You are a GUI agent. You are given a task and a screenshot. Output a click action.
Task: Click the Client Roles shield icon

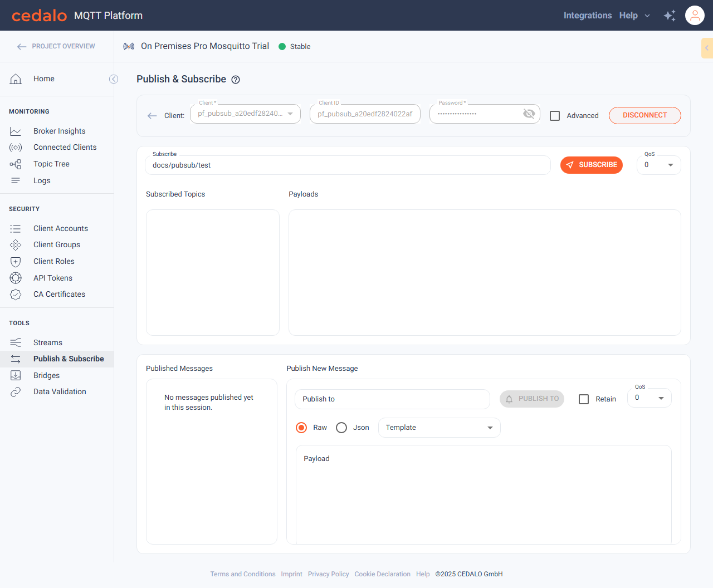[16, 262]
